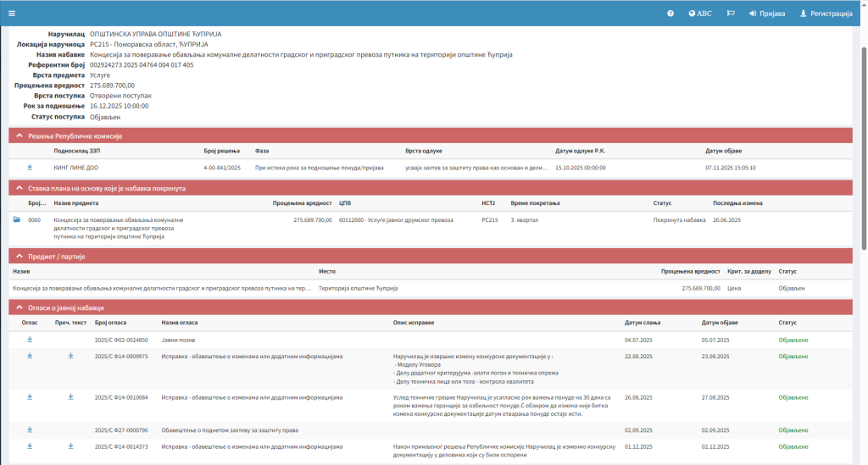868x465 pixels.
Task: Download consolidated text for notice Ф14-0014373
Action: (71, 446)
